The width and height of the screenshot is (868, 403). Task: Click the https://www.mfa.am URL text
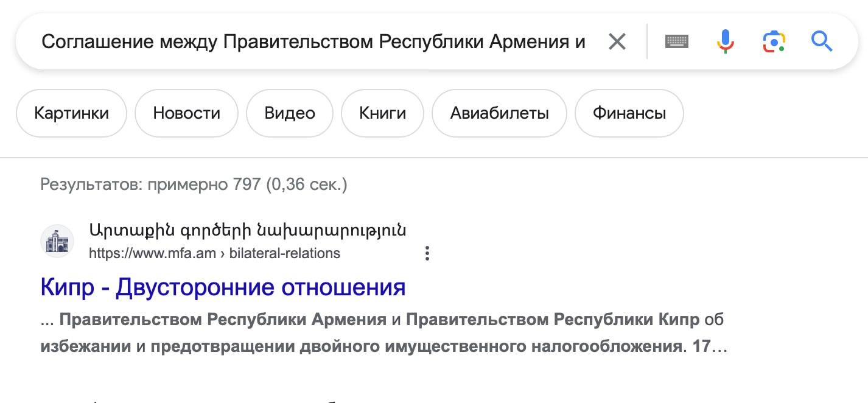point(152,253)
